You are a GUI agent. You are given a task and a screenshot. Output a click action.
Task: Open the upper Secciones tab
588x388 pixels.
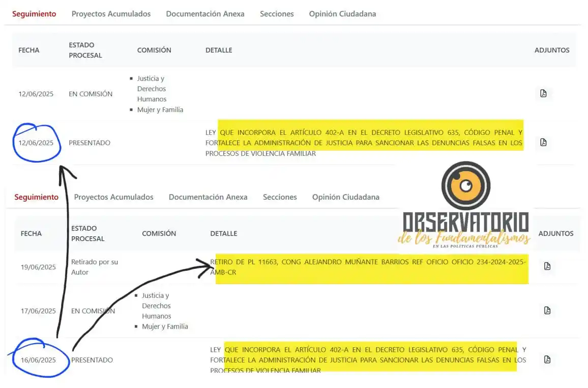[277, 14]
